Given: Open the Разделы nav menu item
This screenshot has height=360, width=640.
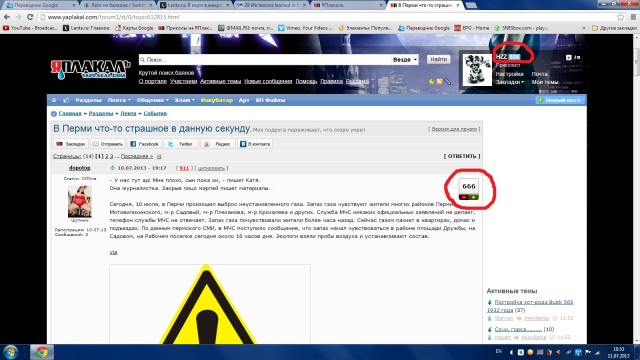Looking at the screenshot, I should pyautogui.click(x=88, y=100).
